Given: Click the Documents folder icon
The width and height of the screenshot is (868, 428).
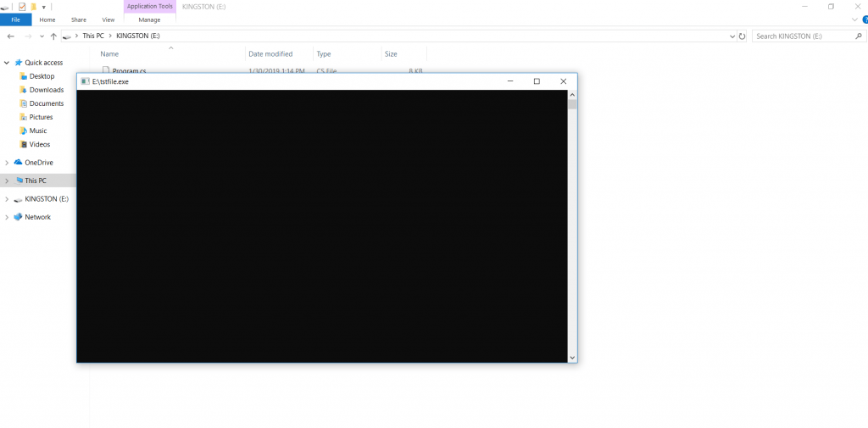Looking at the screenshot, I should pyautogui.click(x=23, y=103).
